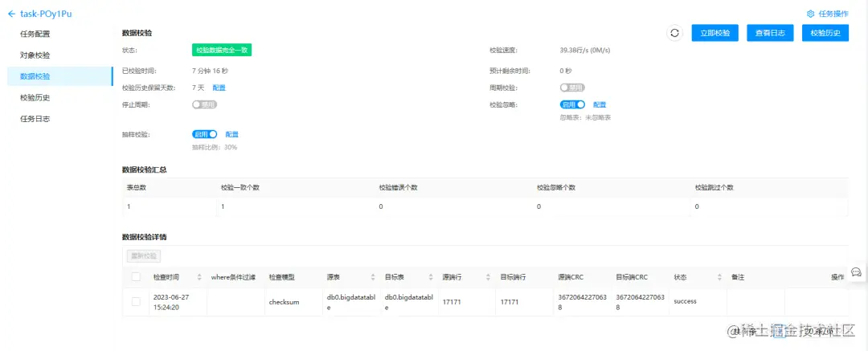The image size is (868, 351).
Task: Click 配置 next to 抽样校验 switch
Action: tap(231, 134)
